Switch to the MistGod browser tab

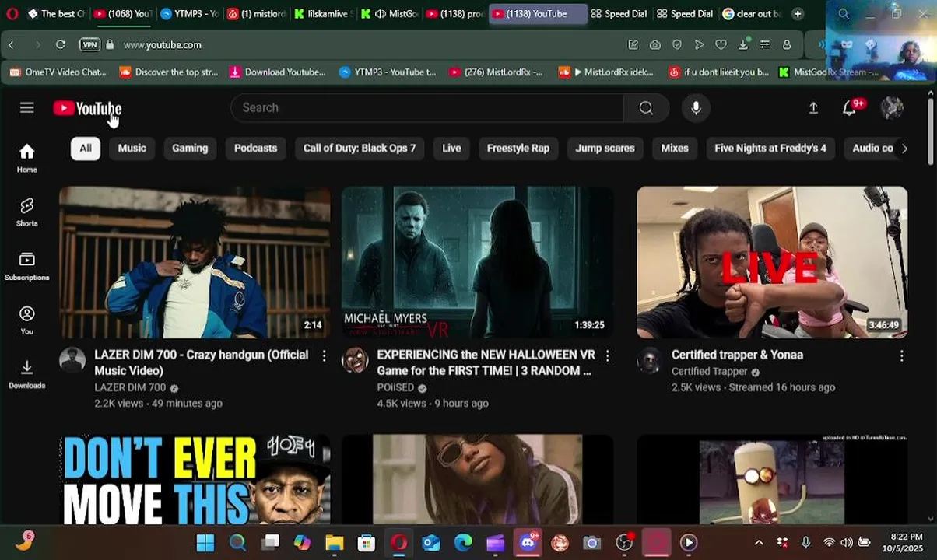pos(391,14)
